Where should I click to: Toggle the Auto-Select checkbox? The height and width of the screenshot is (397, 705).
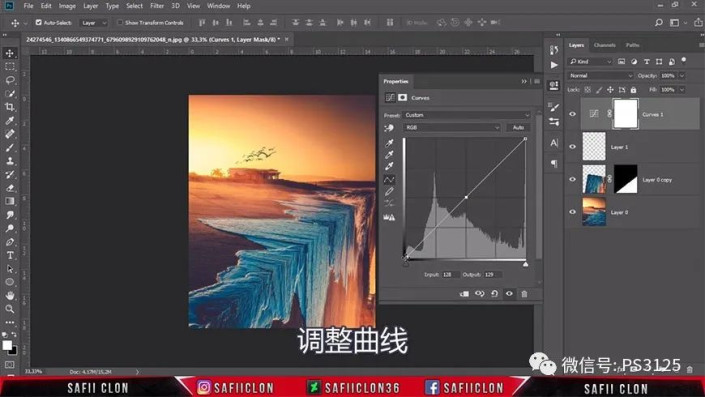(x=39, y=22)
